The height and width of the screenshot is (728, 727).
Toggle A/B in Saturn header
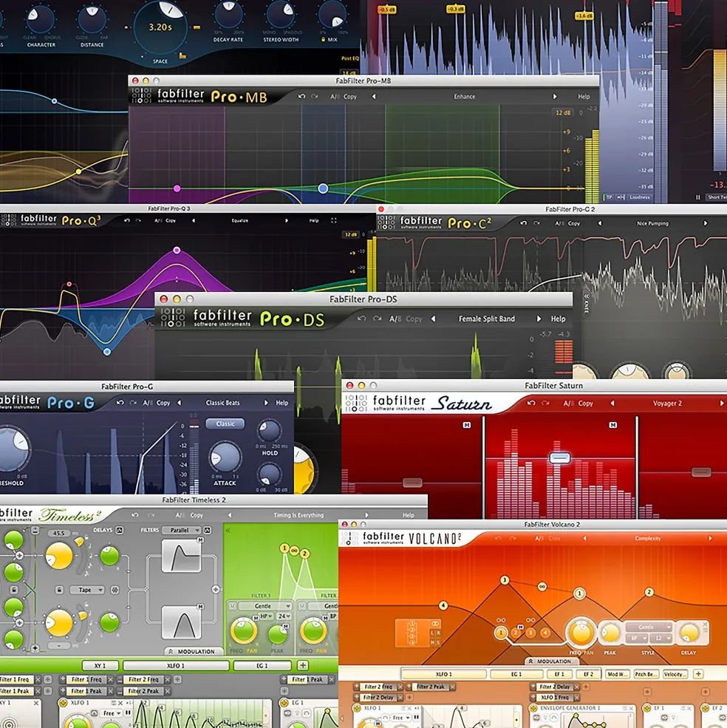[569, 403]
